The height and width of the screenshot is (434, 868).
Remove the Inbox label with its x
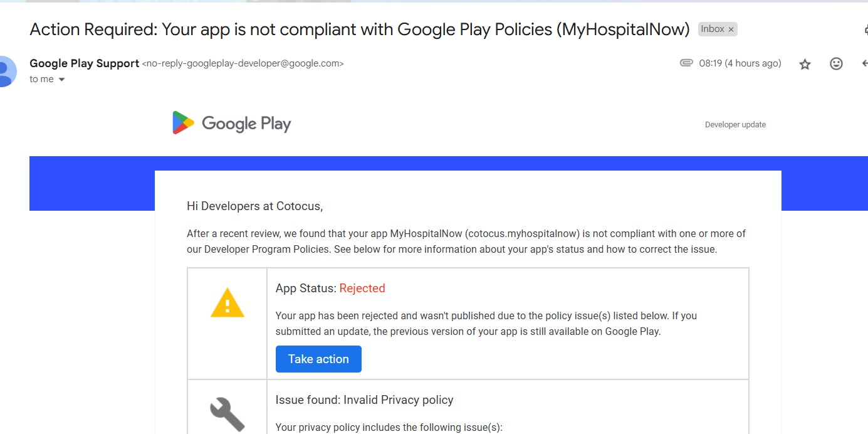pos(731,29)
